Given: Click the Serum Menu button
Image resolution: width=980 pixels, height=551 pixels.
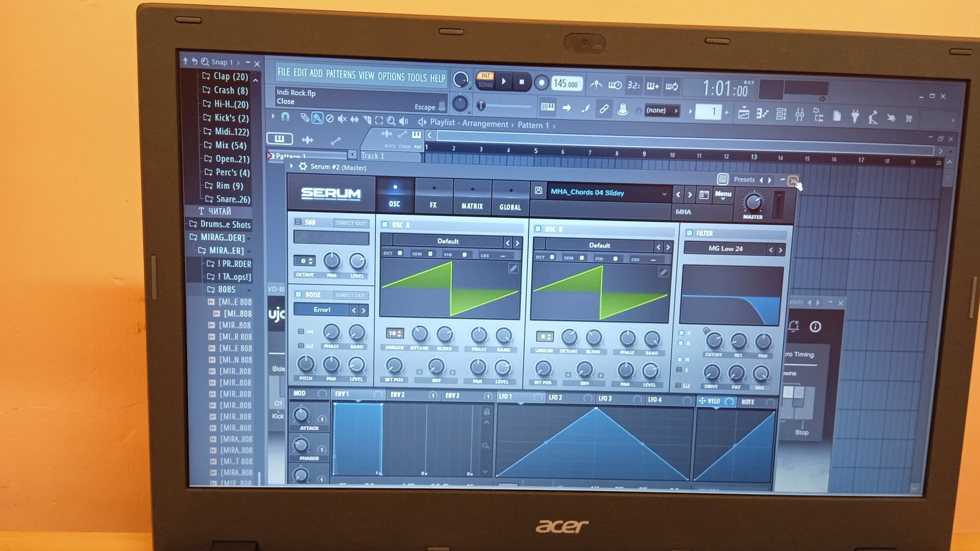Looking at the screenshot, I should 723,194.
